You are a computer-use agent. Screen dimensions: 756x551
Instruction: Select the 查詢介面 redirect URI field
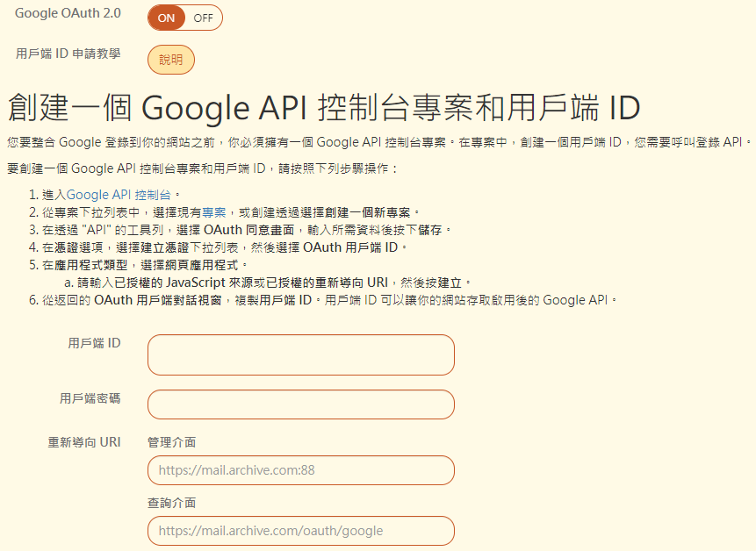[300, 531]
